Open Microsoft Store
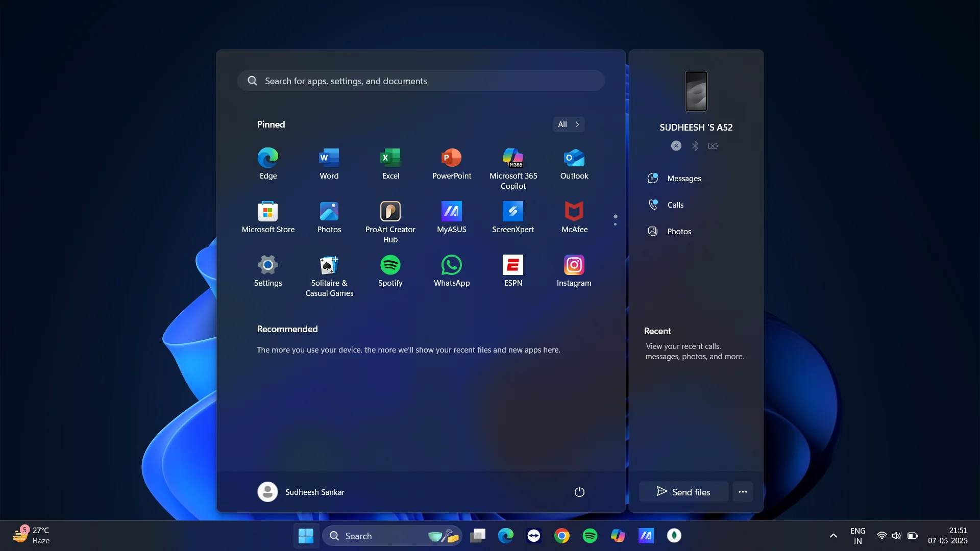The image size is (980, 551). tap(268, 218)
